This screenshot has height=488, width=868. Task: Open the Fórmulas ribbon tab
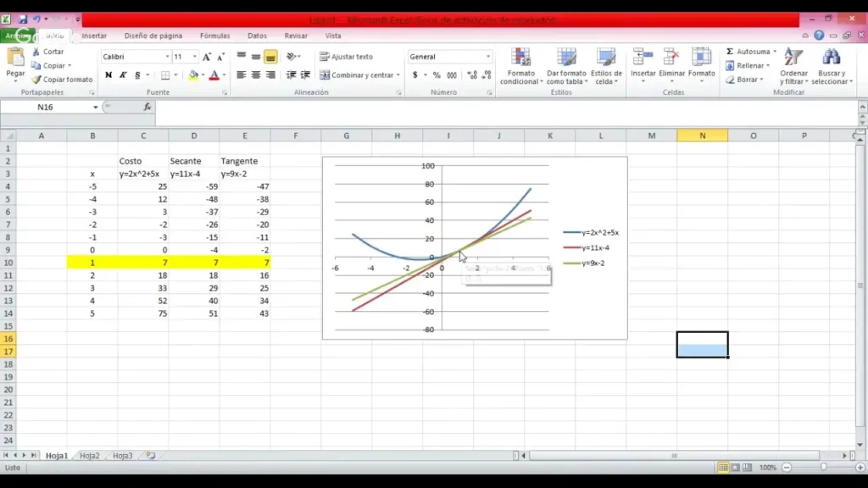pos(214,36)
